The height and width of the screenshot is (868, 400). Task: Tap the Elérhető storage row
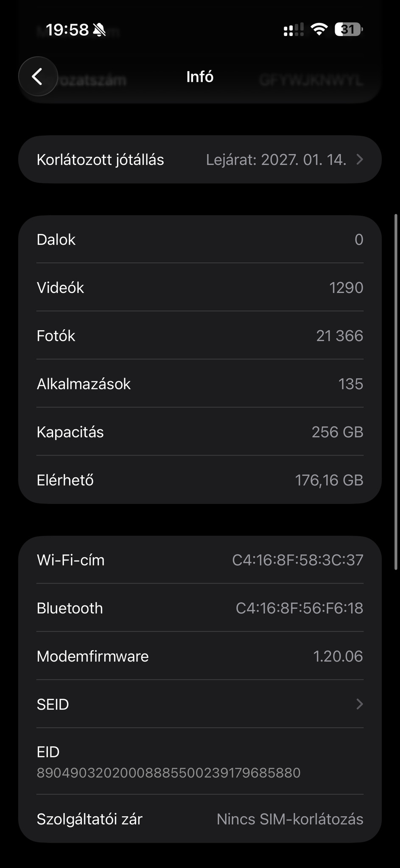coord(200,480)
